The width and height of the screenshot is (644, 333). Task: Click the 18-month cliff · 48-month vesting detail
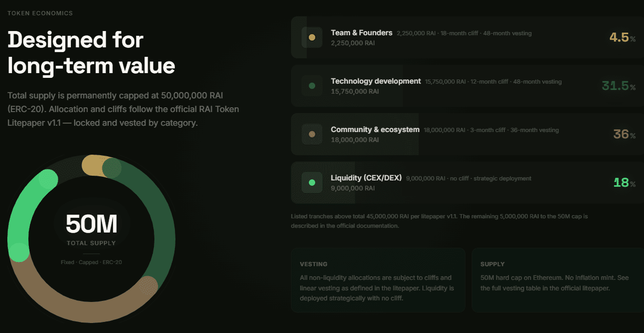(486, 33)
